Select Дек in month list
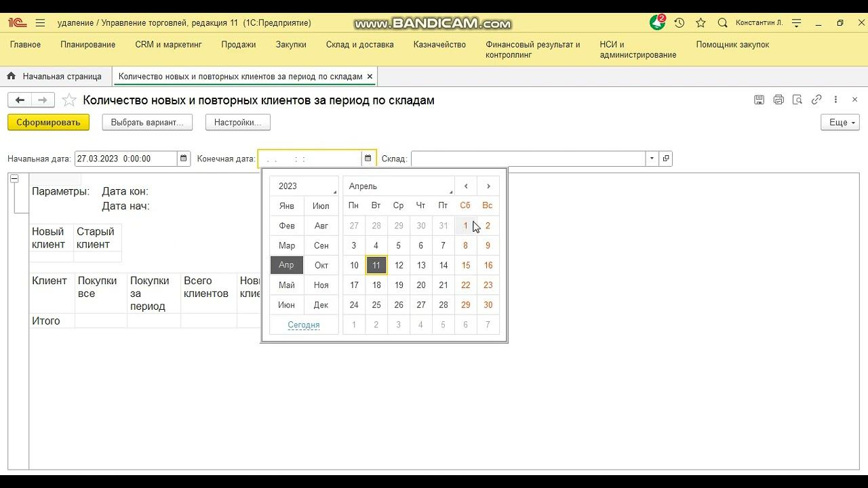The image size is (868, 488). pos(321,305)
